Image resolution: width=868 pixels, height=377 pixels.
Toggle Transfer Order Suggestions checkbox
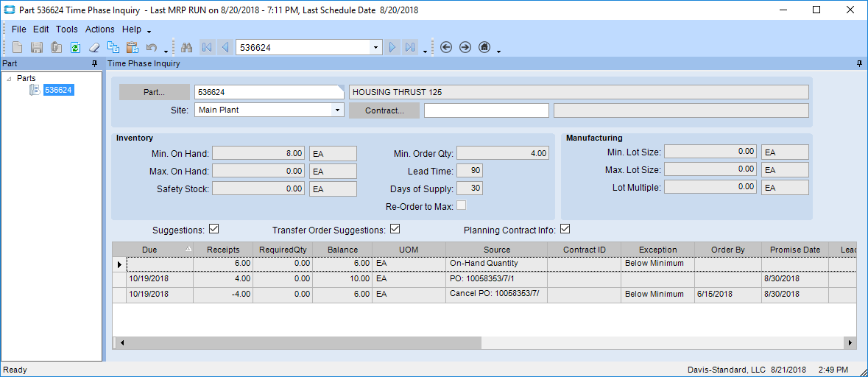pyautogui.click(x=395, y=229)
